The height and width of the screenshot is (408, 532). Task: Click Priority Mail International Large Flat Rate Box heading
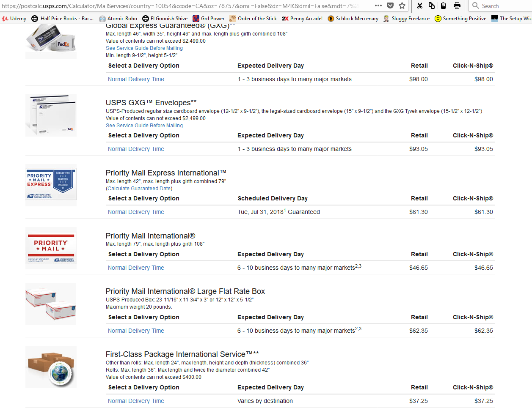point(185,291)
